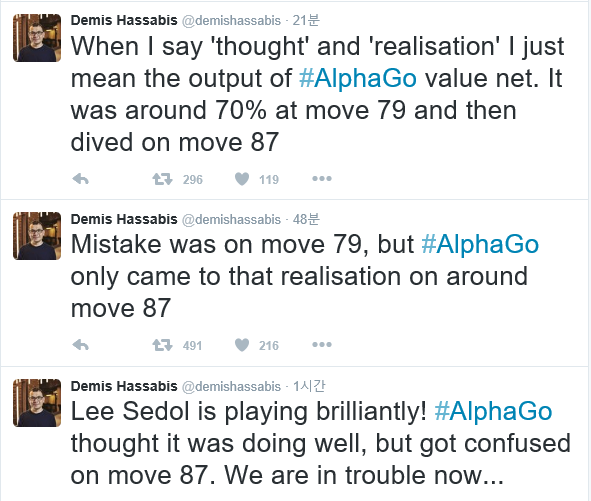Open more options on 'Mistake was on move 79' tweet
Image resolution: width=591 pixels, height=501 pixels.
point(322,345)
